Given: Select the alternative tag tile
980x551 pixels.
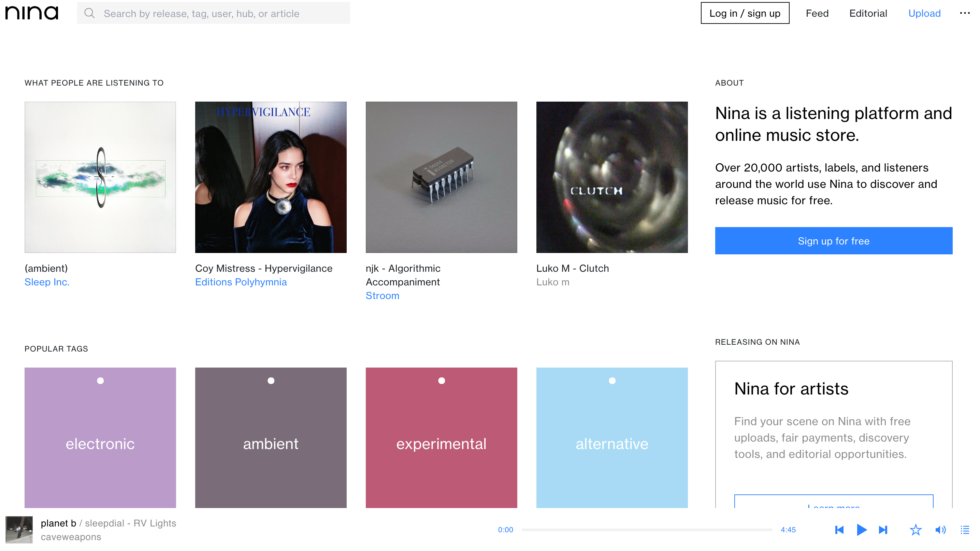Looking at the screenshot, I should click(612, 438).
